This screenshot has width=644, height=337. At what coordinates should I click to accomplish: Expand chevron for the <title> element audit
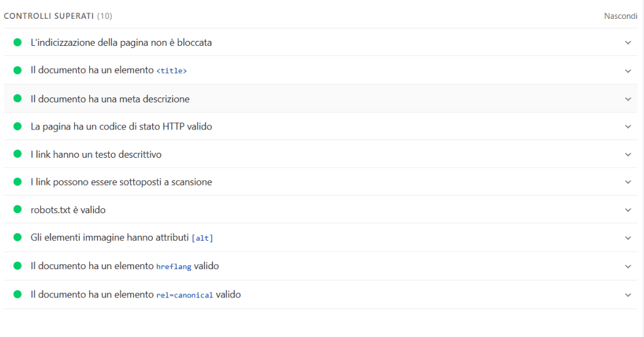(628, 71)
